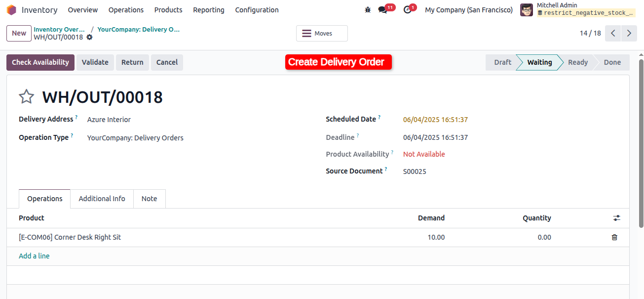The height and width of the screenshot is (299, 644).
Task: Open the activities clock icon
Action: (407, 10)
